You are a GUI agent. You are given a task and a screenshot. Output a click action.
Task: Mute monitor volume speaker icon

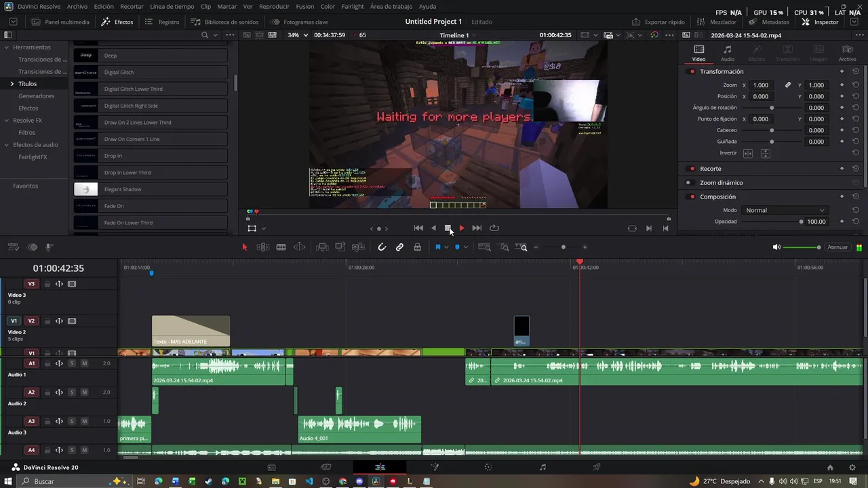776,247
